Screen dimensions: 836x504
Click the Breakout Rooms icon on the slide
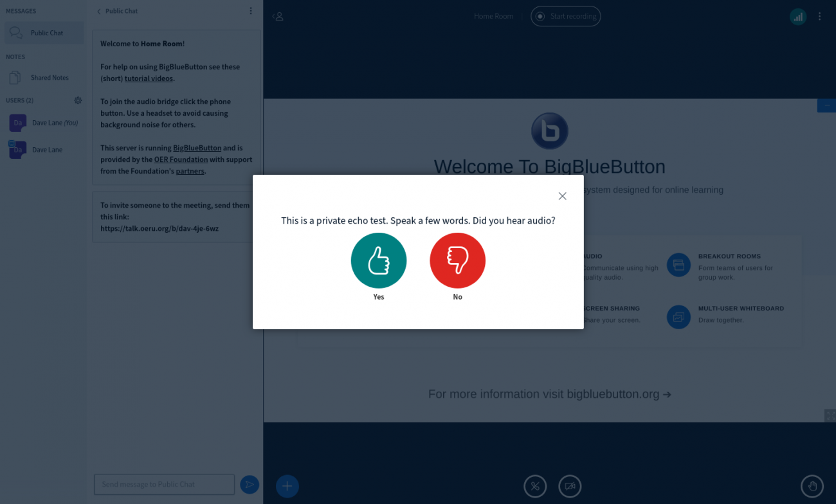tap(678, 265)
